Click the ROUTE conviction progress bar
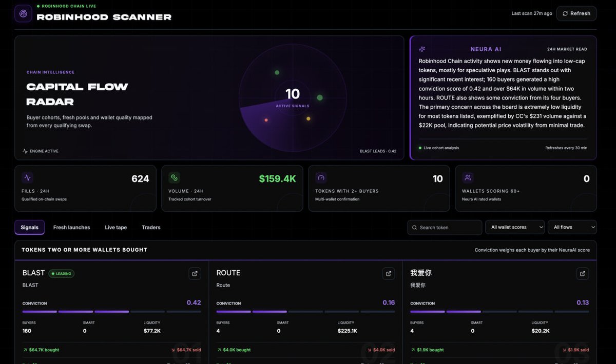This screenshot has width=616, height=364. 306,311
